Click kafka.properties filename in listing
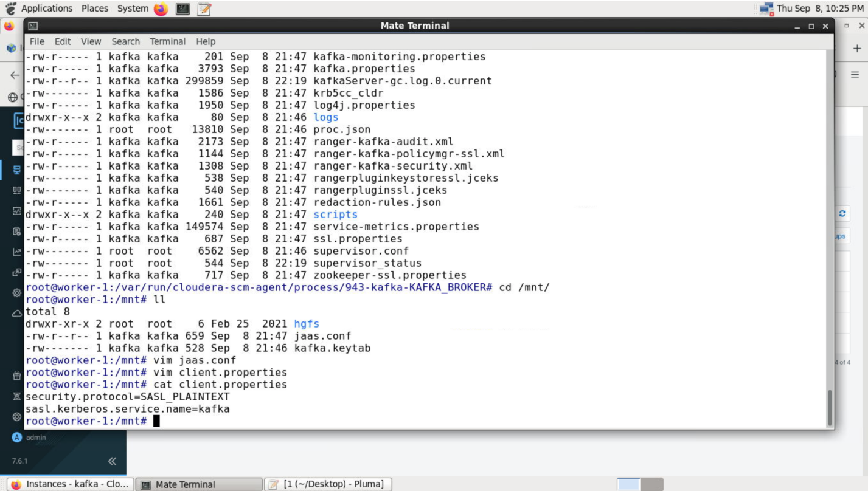Viewport: 868px width, 491px height. point(364,69)
